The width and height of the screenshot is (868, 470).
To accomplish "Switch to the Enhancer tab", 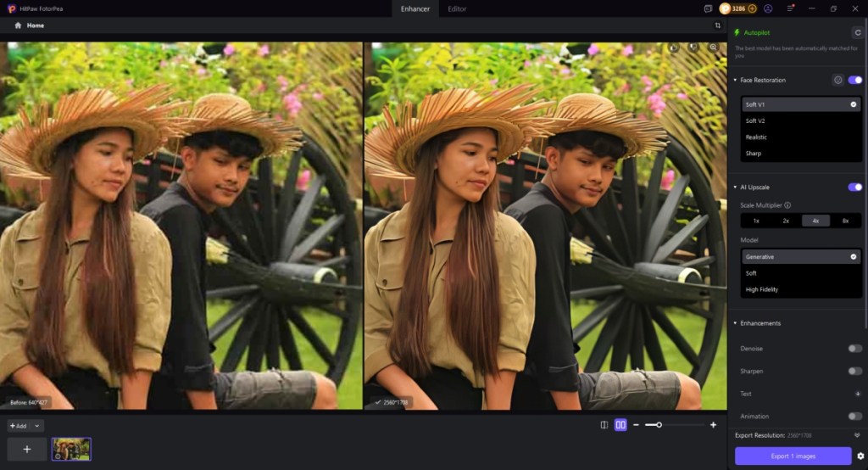I will pos(415,8).
